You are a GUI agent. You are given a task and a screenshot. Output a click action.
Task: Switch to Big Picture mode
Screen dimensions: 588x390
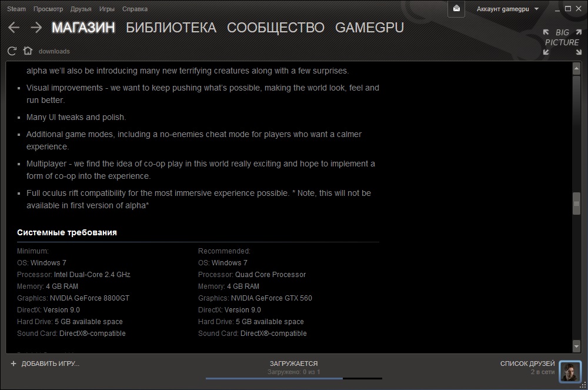[562, 42]
